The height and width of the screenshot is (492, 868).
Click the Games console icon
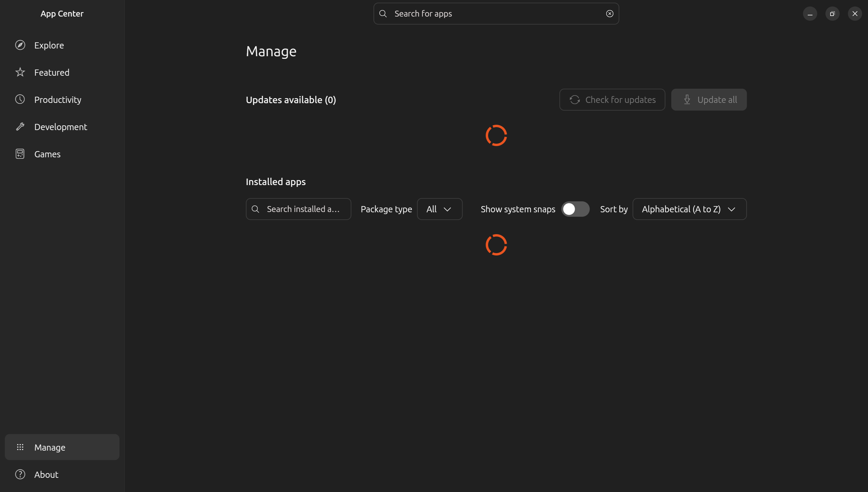click(x=20, y=154)
